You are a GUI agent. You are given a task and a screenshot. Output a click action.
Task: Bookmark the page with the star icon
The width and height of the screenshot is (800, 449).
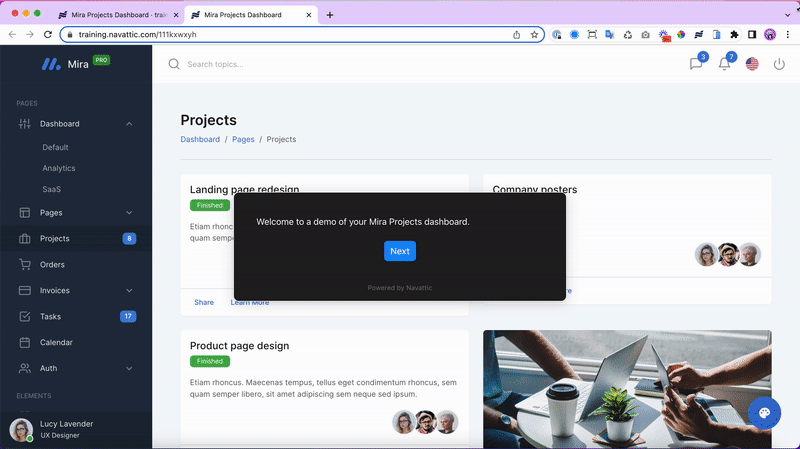(x=534, y=34)
